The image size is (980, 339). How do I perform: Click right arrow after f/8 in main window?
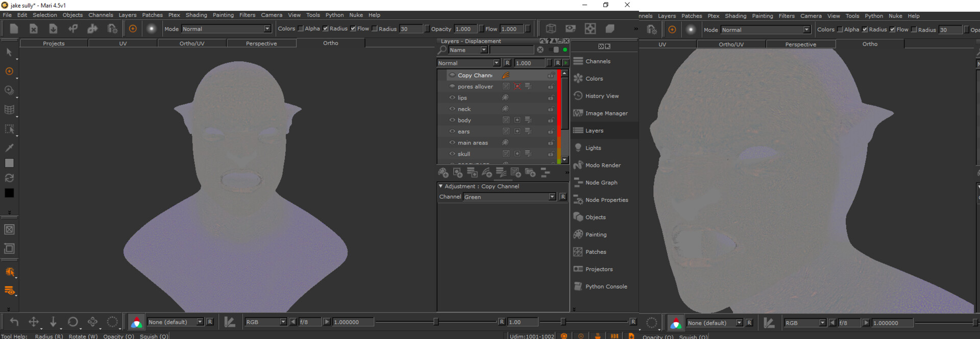(x=327, y=322)
